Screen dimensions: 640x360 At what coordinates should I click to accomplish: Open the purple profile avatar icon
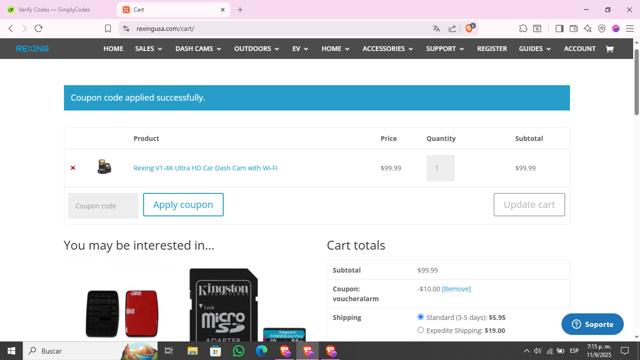click(x=616, y=29)
